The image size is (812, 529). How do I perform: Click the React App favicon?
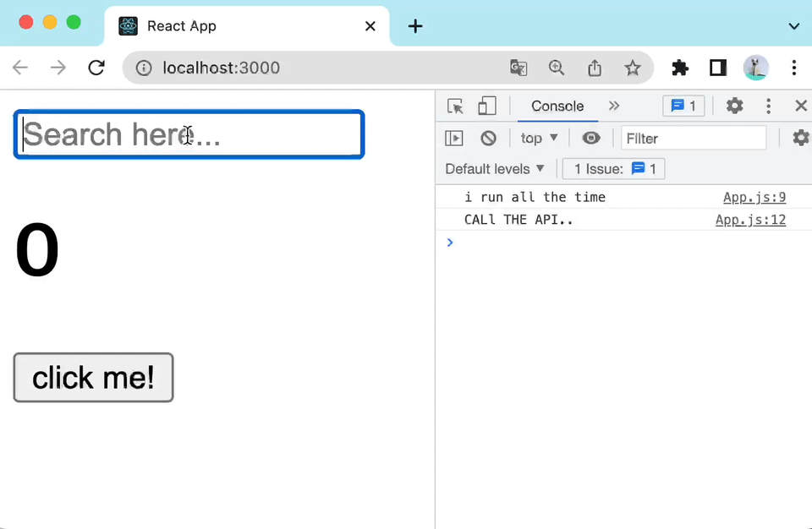click(128, 26)
